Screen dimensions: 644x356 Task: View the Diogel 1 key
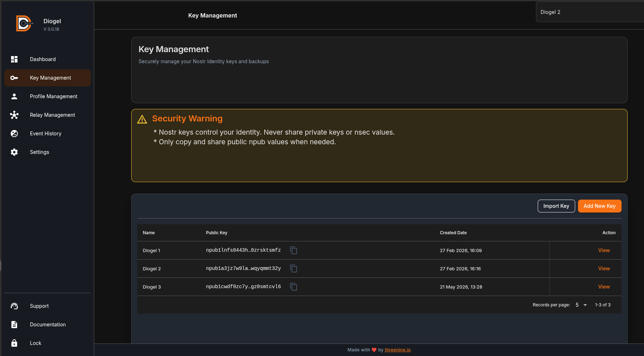[604, 250]
